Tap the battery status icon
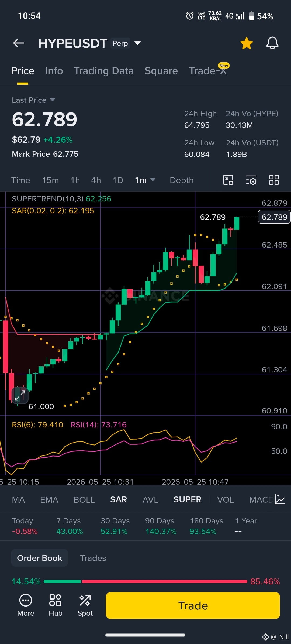 [251, 16]
